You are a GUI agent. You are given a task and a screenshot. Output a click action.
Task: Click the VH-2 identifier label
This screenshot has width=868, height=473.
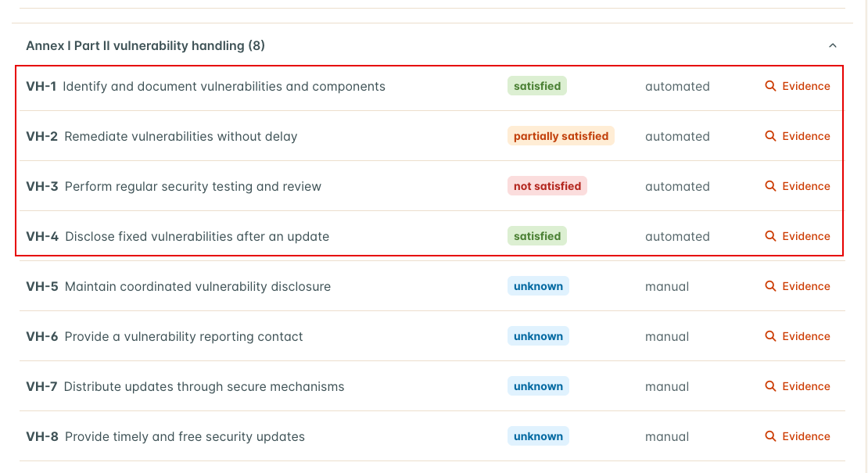tap(41, 136)
